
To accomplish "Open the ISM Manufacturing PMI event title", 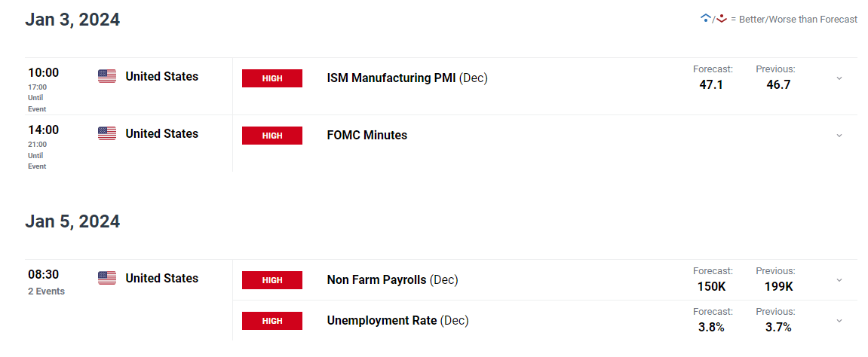I will (391, 78).
